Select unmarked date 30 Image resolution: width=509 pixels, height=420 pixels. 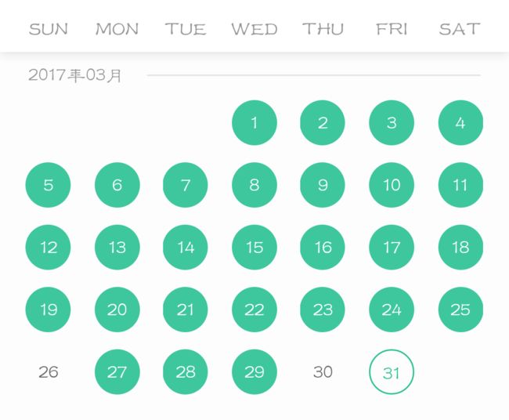[x=323, y=372]
